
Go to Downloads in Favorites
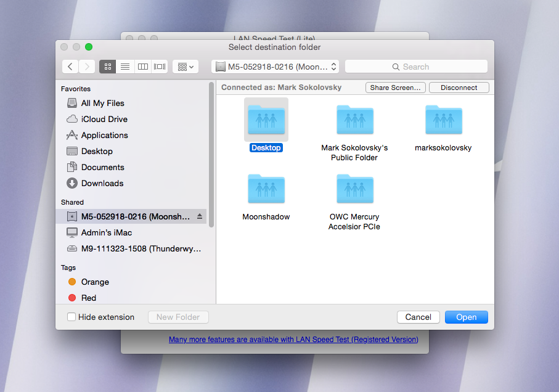(x=102, y=183)
